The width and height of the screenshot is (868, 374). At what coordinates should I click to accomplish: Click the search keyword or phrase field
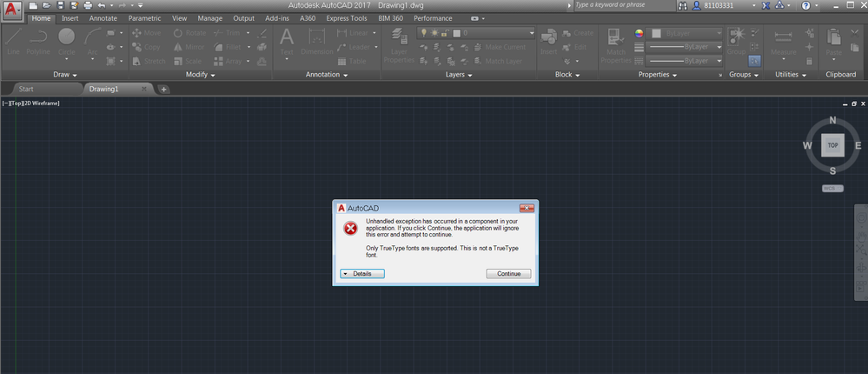623,5
